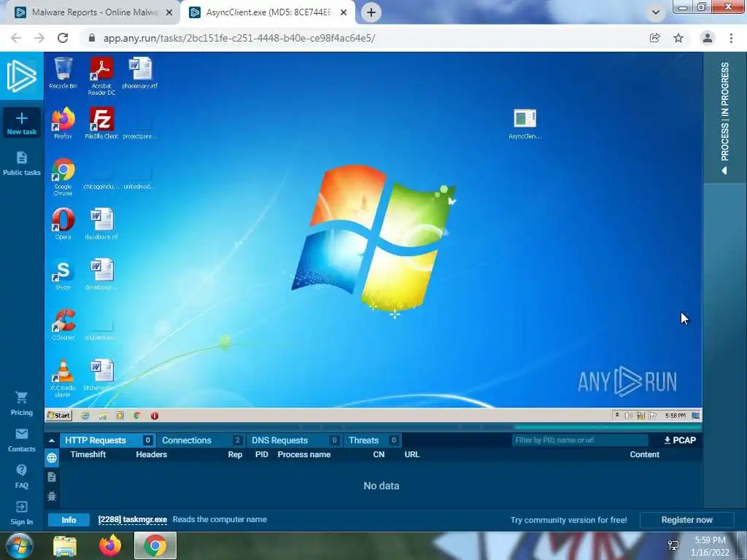Click VM taskbar red Opera icon

click(x=155, y=416)
